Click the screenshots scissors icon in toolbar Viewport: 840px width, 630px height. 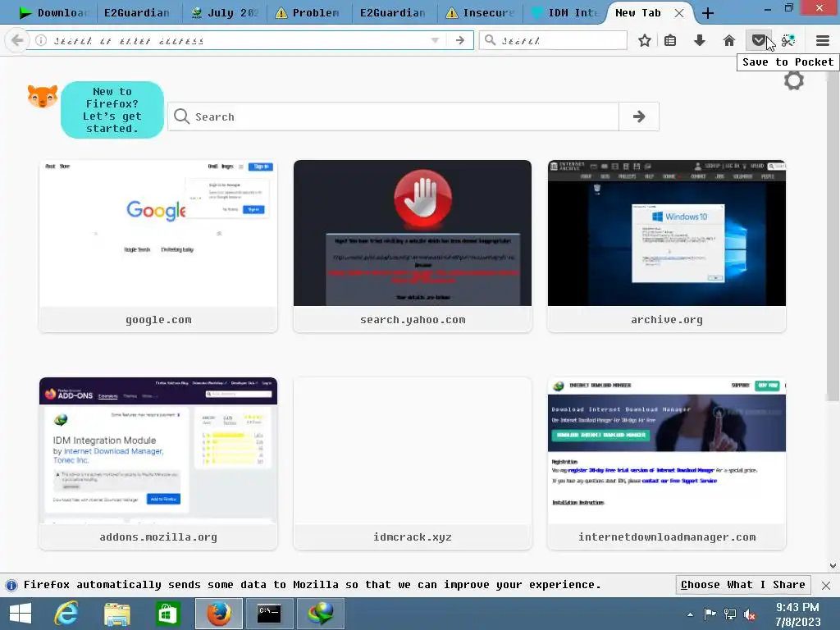pos(788,40)
